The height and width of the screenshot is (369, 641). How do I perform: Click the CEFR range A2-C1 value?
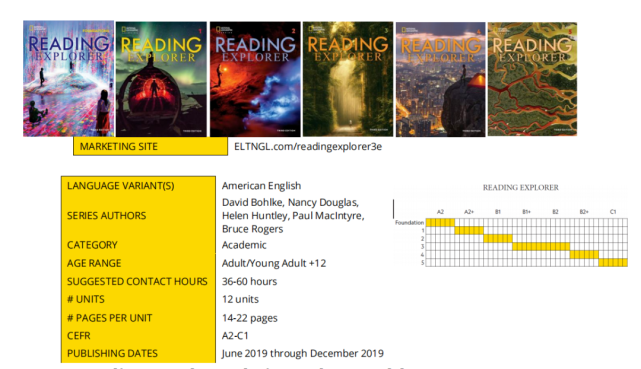click(235, 336)
